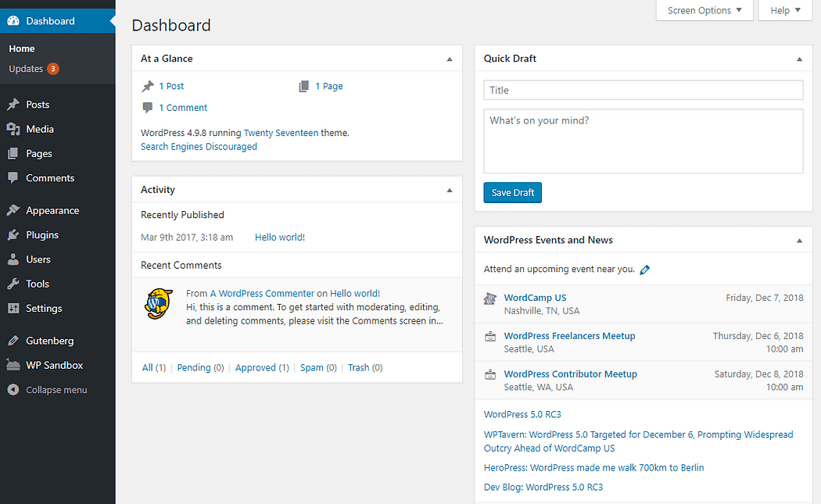
Task: Open the Hello world! published post link
Action: pos(280,238)
